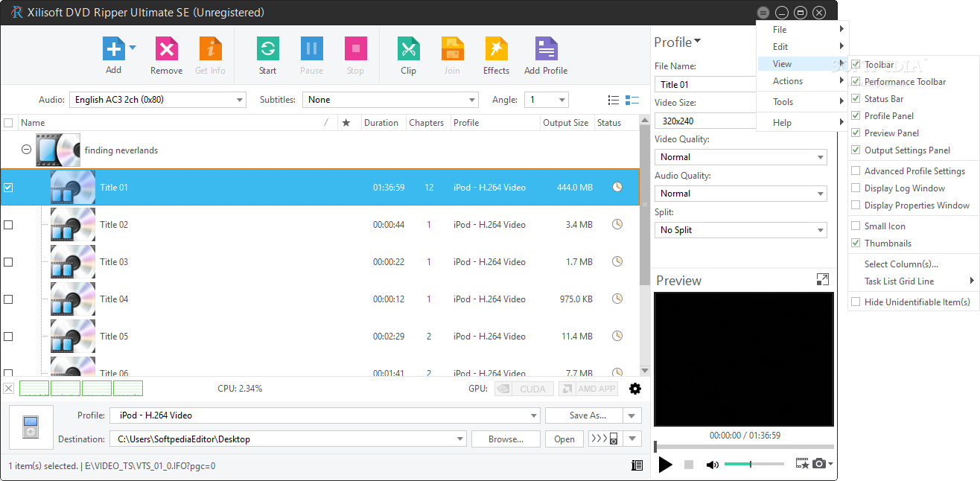The image size is (980, 481).
Task: Open the Edit menu
Action: 802,47
